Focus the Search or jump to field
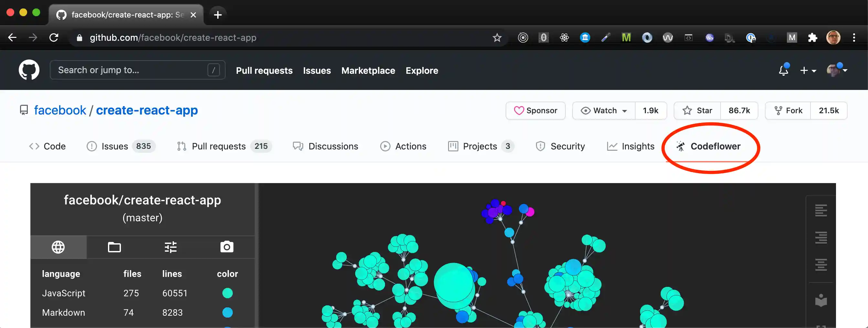868x328 pixels. tap(132, 70)
